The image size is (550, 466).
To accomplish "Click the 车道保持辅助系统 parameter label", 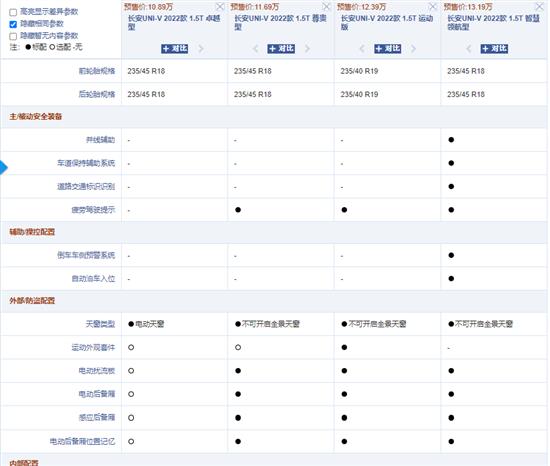I will (86, 163).
